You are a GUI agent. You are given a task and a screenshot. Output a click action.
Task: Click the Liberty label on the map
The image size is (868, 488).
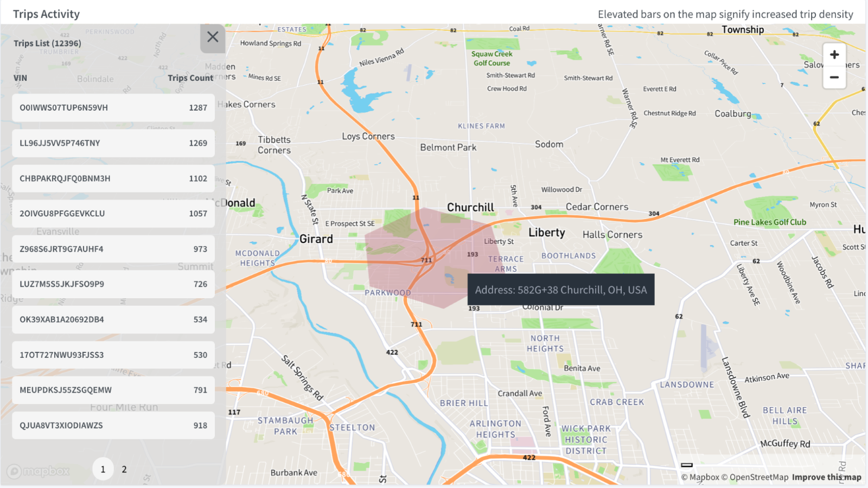tap(547, 233)
